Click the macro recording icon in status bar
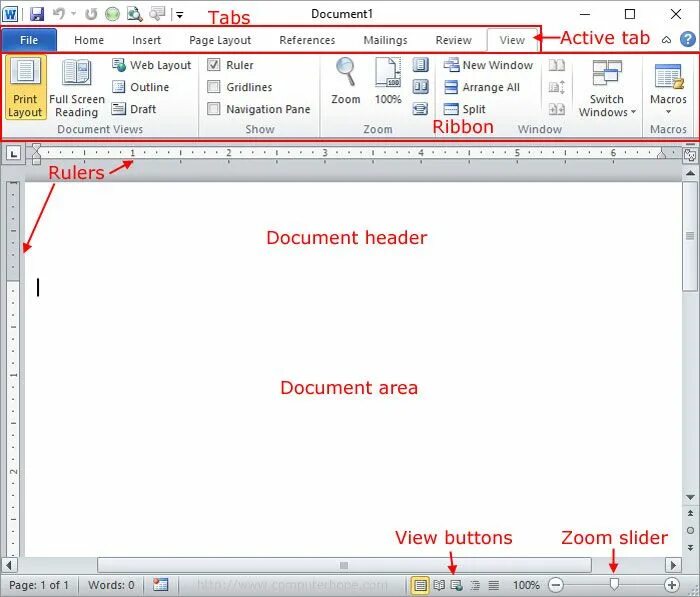The height and width of the screenshot is (597, 700). click(x=160, y=584)
